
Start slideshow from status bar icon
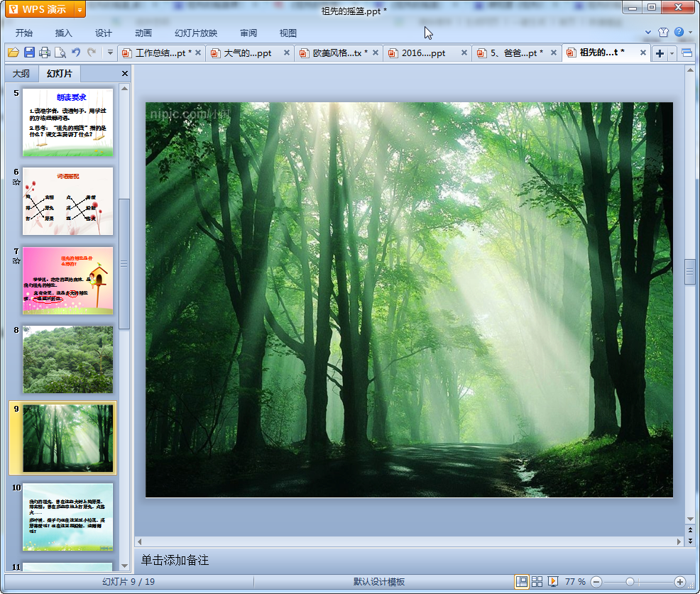552,581
